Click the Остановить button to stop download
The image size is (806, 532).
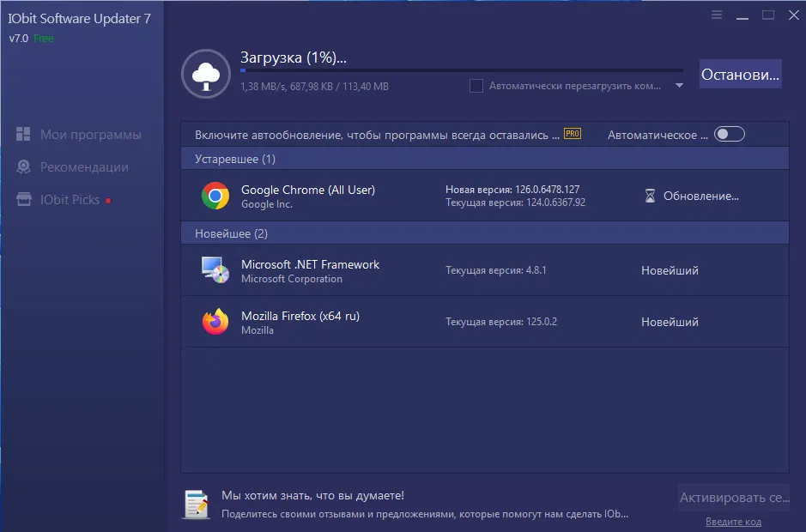[x=740, y=74]
